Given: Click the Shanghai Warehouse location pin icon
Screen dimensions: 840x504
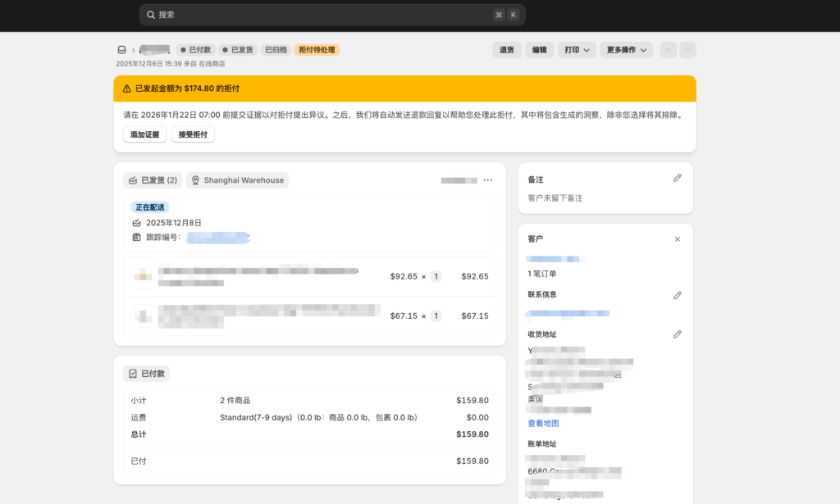Looking at the screenshot, I should pyautogui.click(x=194, y=179).
